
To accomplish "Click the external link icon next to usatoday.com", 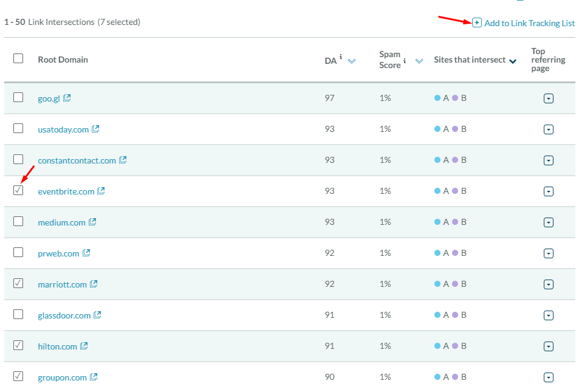I will (95, 128).
